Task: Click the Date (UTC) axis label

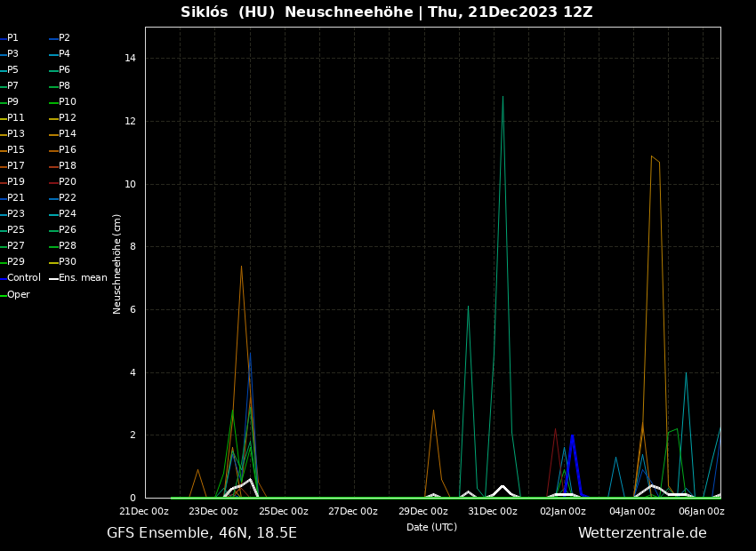Action: click(x=431, y=527)
